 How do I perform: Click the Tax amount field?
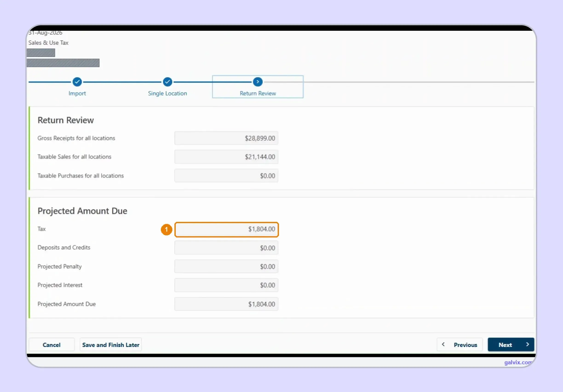pos(227,229)
